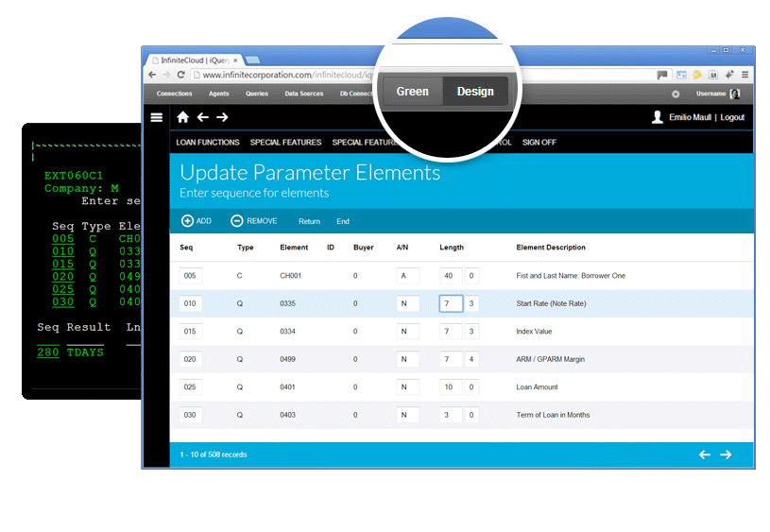Click the Length field in Term of Loan row
Image resolution: width=770 pixels, height=532 pixels.
coord(451,415)
